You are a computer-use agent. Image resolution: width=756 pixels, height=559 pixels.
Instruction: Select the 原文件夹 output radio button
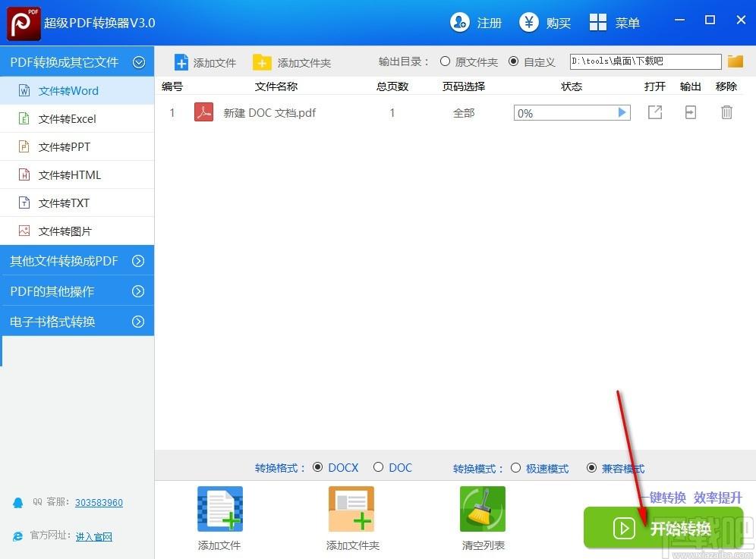(445, 61)
